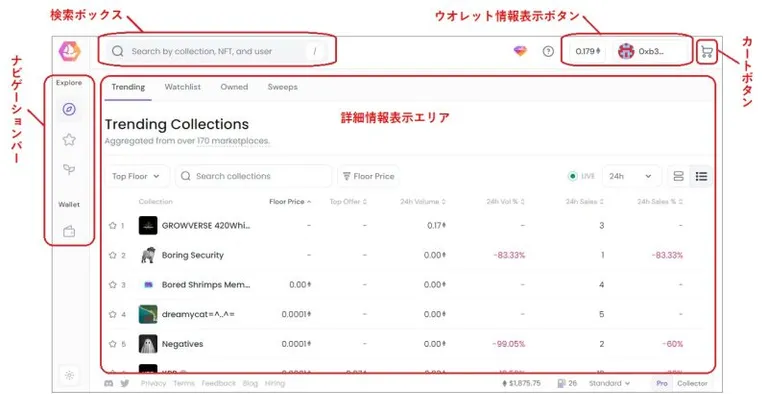Open the Top Floor dropdown

[x=137, y=176]
